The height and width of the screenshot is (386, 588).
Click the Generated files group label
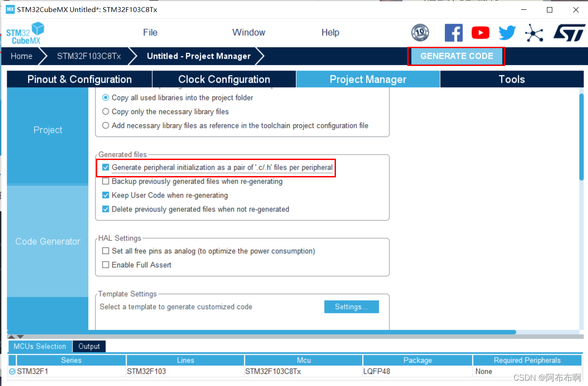(x=123, y=155)
